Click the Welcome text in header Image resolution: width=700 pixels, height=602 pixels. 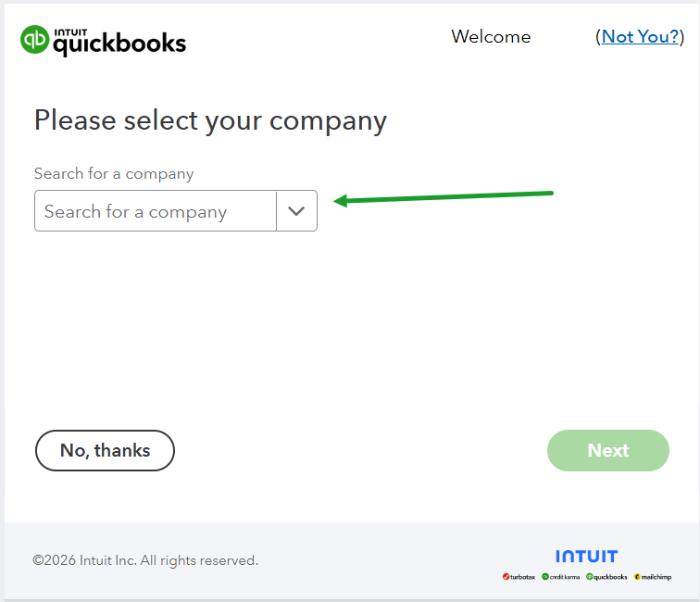491,37
